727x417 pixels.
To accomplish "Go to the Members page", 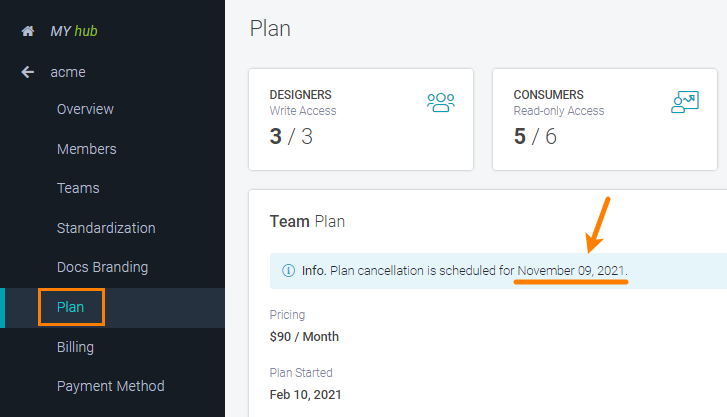I will tap(86, 149).
